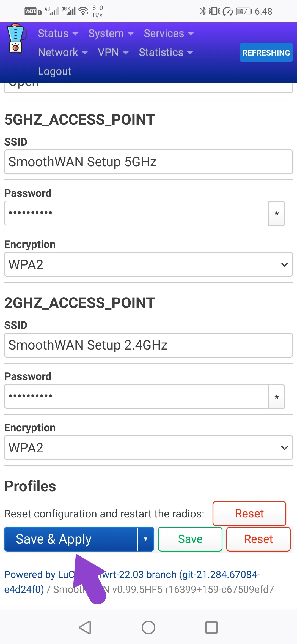This screenshot has width=297, height=644.
Task: Tap the SmoothWAN blender logo icon
Action: pyautogui.click(x=16, y=39)
